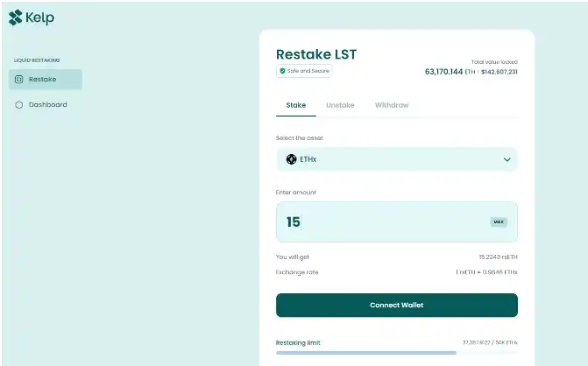Expand the asset selector chevron
Image resolution: width=588 pixels, height=366 pixels.
507,159
